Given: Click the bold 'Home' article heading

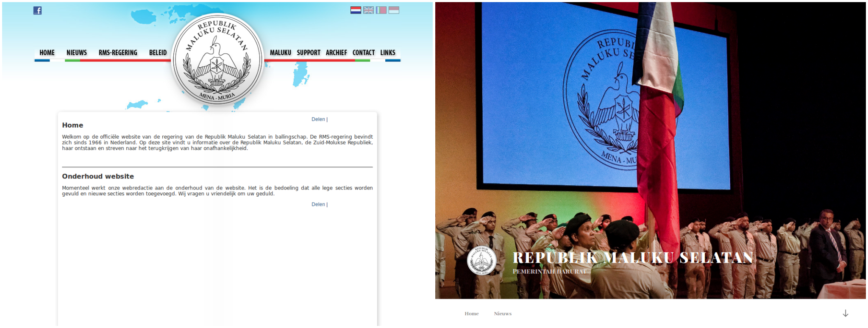Looking at the screenshot, I should pos(72,125).
